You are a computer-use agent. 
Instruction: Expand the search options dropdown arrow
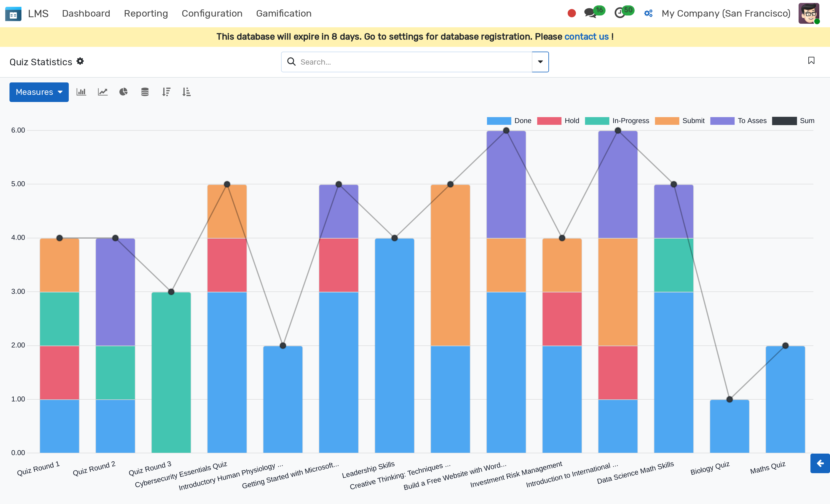540,62
